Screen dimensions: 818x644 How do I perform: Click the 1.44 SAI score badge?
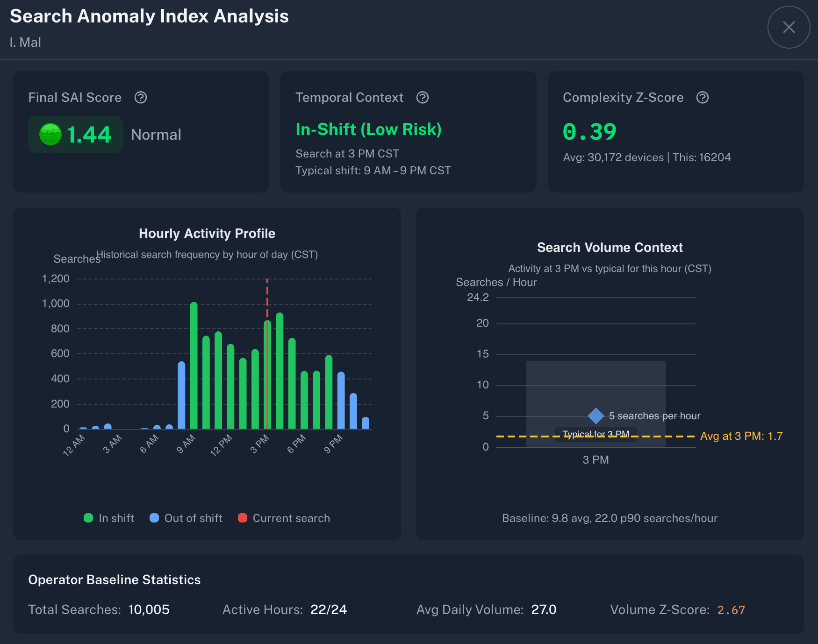pyautogui.click(x=76, y=135)
